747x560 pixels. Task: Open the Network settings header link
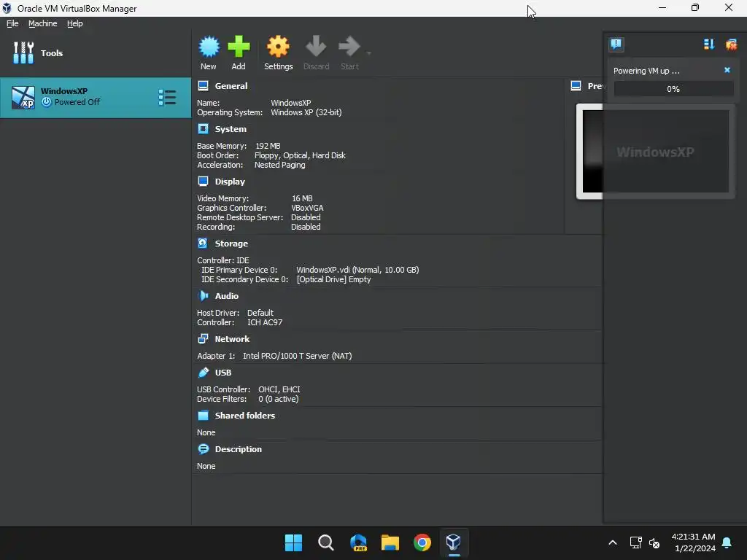pos(232,339)
